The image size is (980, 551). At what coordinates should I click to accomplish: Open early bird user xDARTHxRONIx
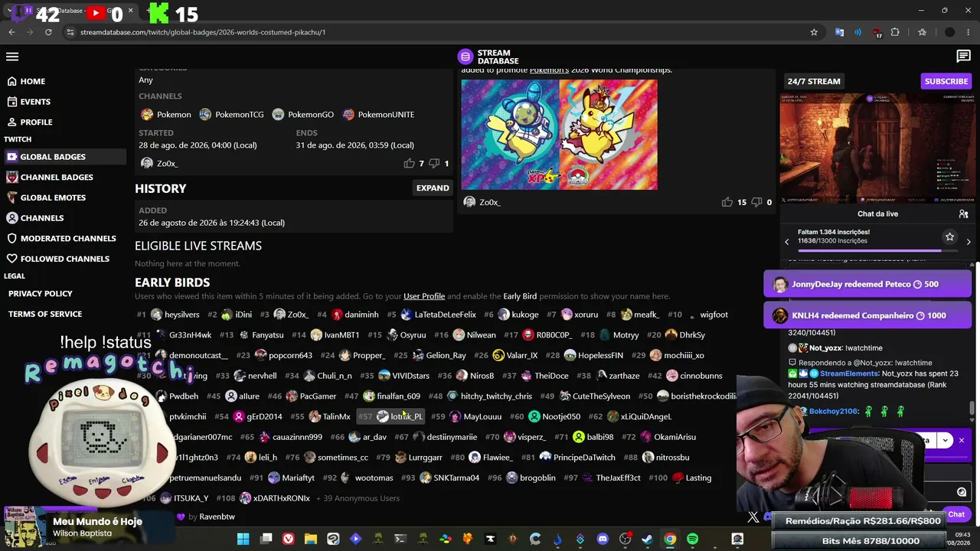click(x=274, y=498)
